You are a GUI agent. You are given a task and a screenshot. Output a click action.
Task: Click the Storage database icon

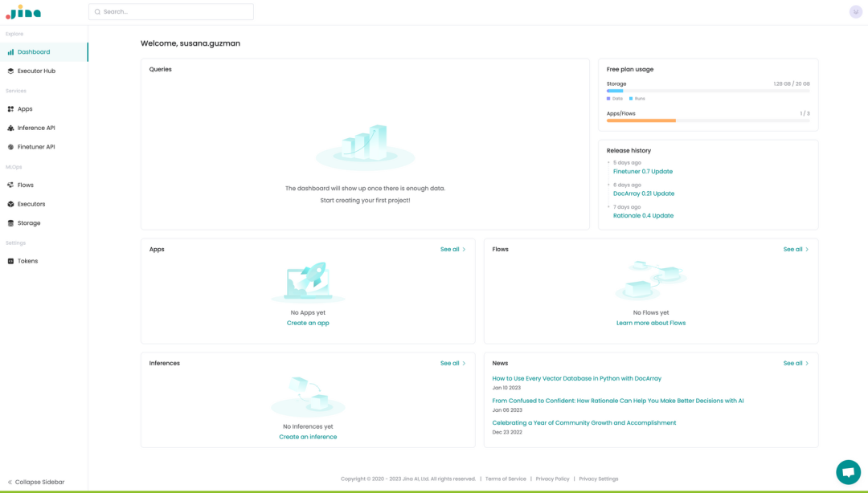pyautogui.click(x=10, y=223)
